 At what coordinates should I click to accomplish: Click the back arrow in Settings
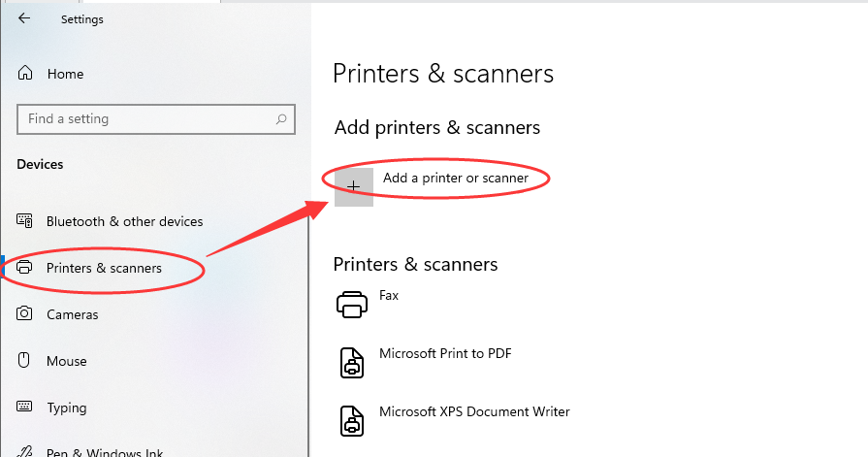click(24, 18)
